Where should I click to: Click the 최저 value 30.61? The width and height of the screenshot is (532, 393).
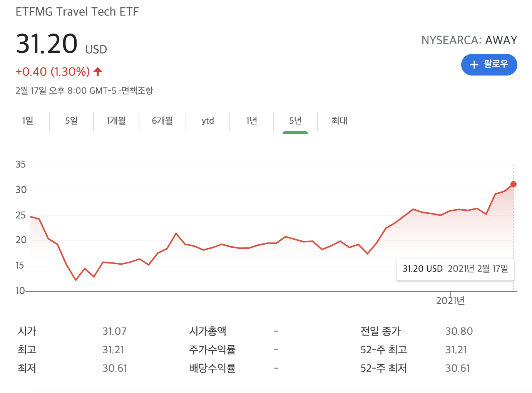click(115, 368)
